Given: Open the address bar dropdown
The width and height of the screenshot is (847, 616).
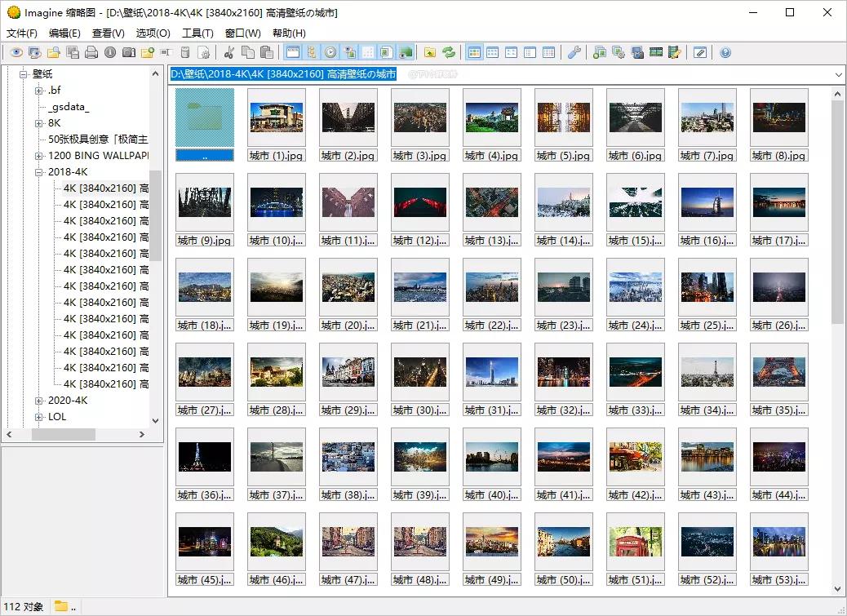Looking at the screenshot, I should [840, 74].
